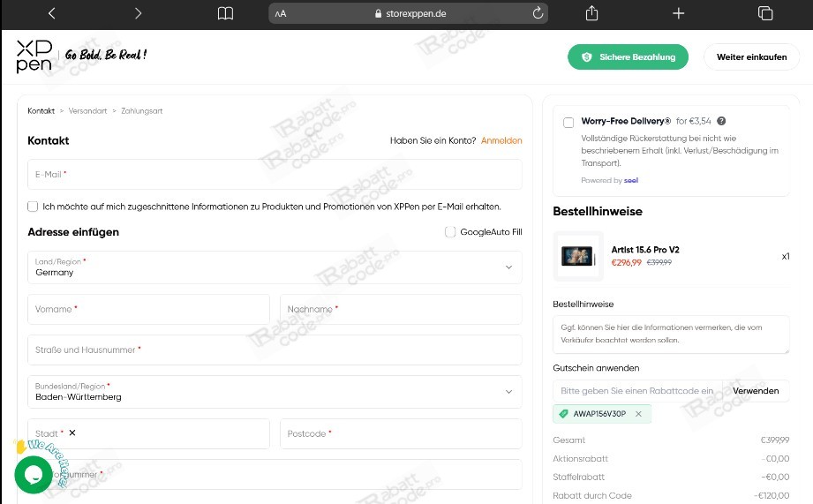813x504 pixels.
Task: Check the XPPen promotional e-mail checkbox
Action: coord(33,207)
